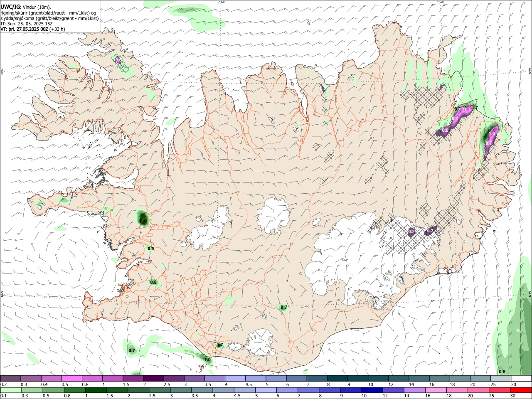This screenshot has width=532, height=399.
Task: Pick the 3.5 lavender swatch in the upper scale
Action: pyautogui.click(x=215, y=378)
